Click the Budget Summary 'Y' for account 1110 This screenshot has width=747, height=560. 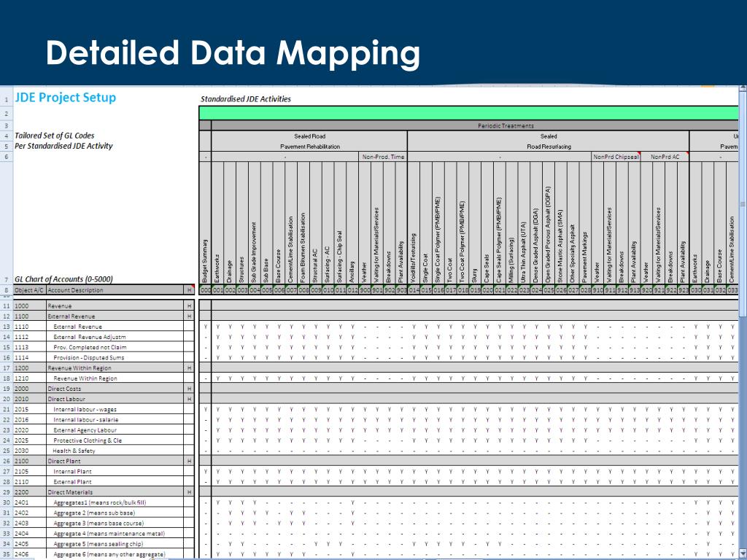coord(205,327)
